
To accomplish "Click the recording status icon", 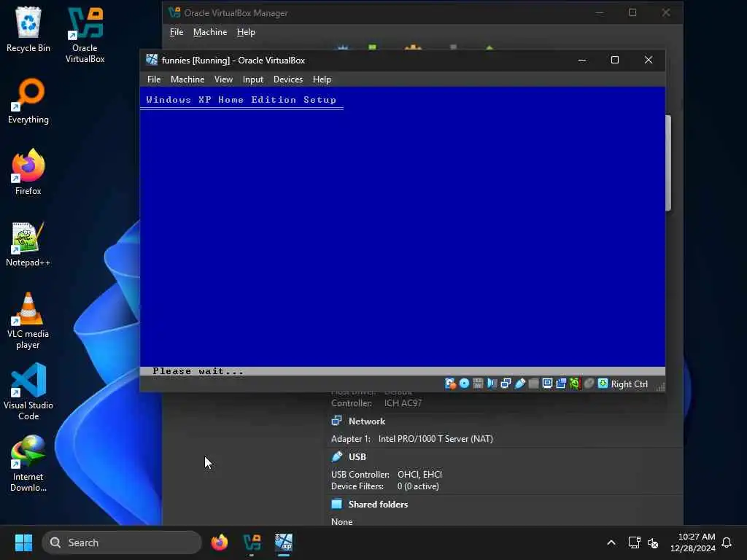I will click(x=561, y=384).
